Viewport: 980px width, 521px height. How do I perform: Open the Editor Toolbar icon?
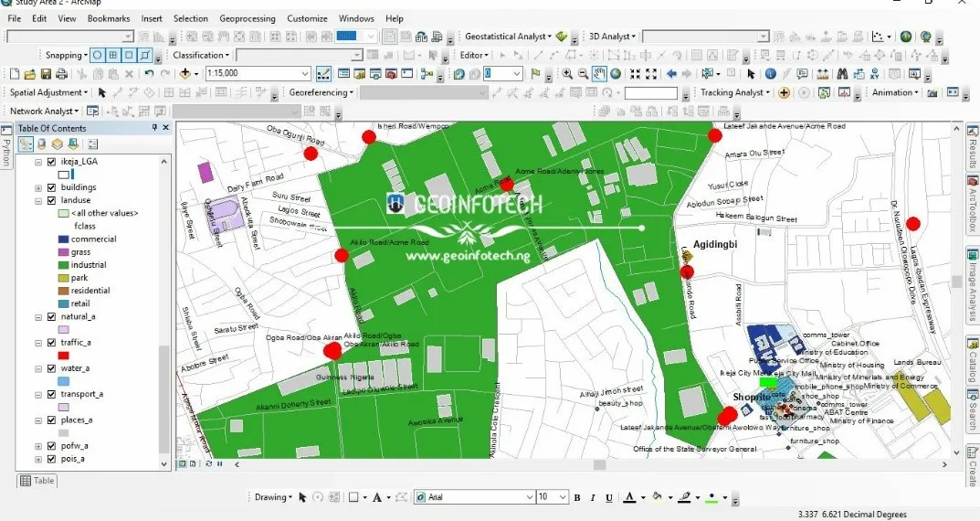[x=323, y=74]
